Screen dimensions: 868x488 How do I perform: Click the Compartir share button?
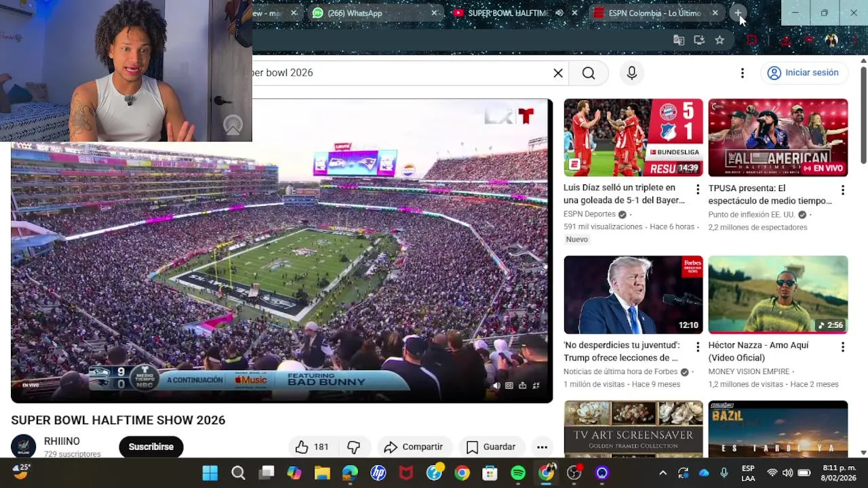(414, 447)
